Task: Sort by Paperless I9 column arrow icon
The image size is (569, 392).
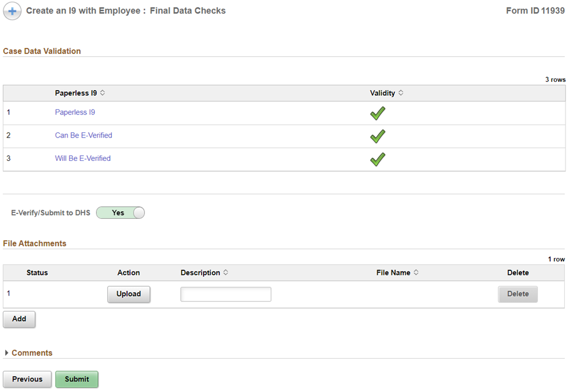Action: [102, 93]
